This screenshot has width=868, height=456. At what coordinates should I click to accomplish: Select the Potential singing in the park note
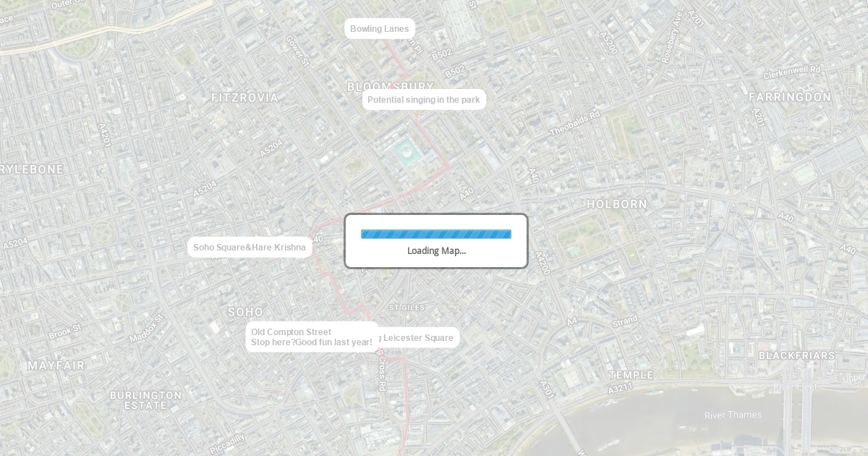(x=424, y=100)
